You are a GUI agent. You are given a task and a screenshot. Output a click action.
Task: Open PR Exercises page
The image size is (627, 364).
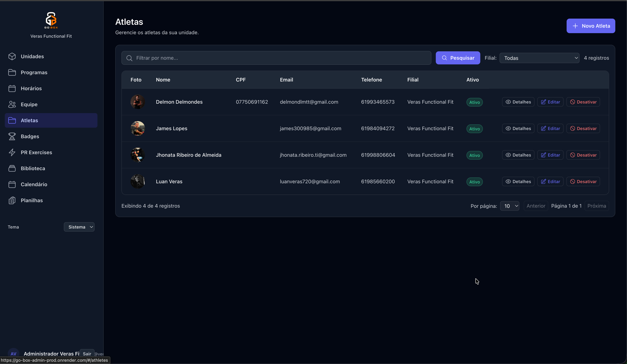coord(51,152)
